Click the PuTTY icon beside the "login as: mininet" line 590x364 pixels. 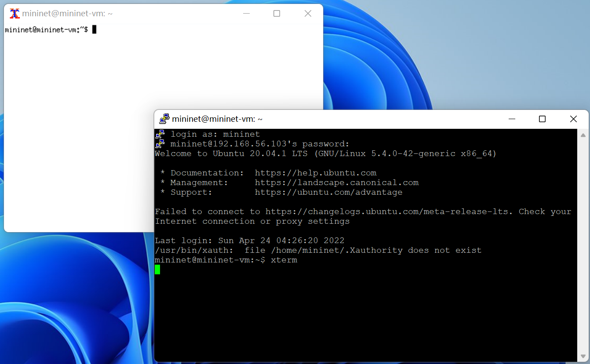pyautogui.click(x=160, y=134)
